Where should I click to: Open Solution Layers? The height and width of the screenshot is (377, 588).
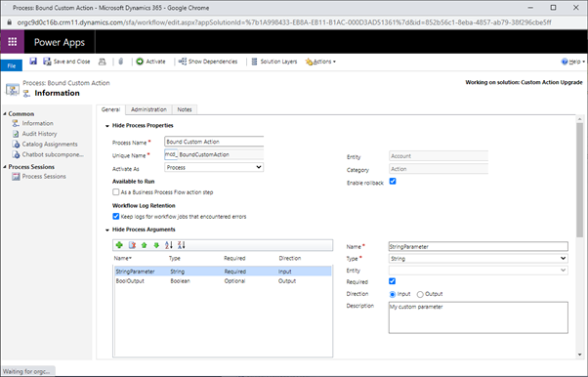point(274,62)
